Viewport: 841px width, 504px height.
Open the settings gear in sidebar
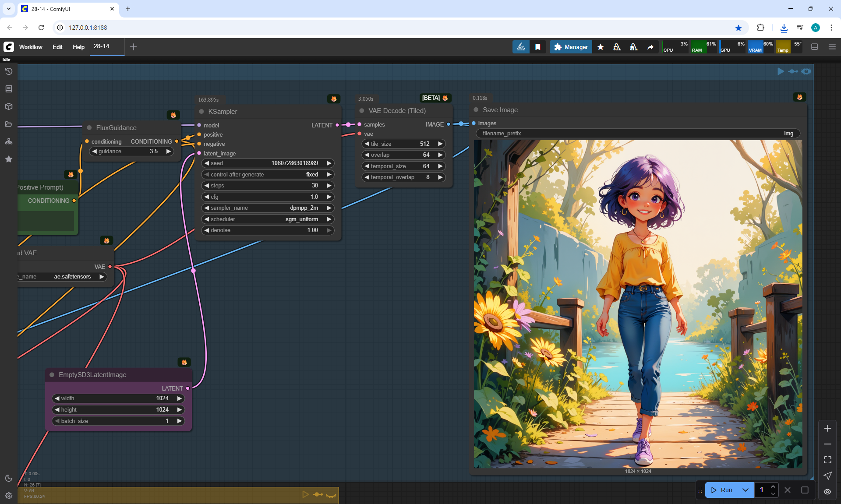(8, 496)
